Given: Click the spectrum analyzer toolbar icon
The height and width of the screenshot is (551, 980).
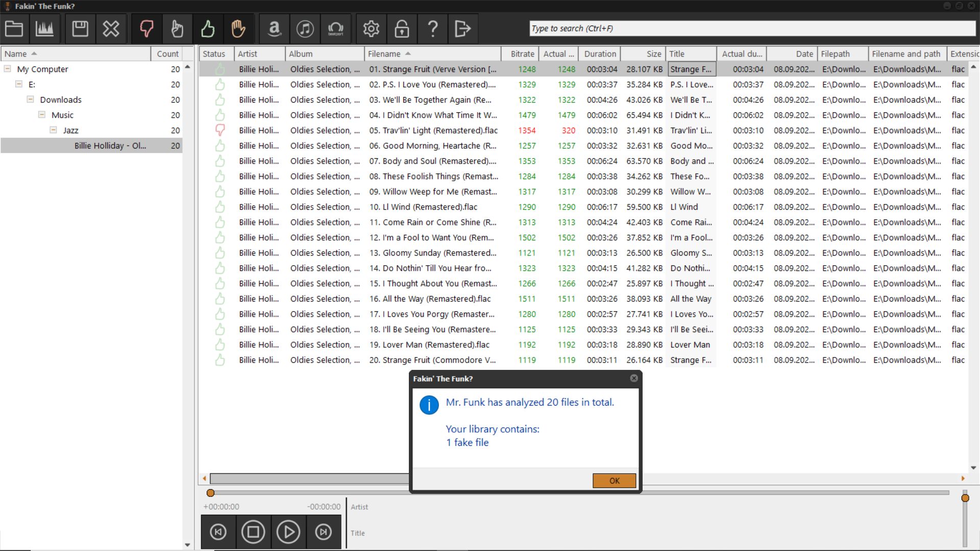Looking at the screenshot, I should [x=44, y=29].
